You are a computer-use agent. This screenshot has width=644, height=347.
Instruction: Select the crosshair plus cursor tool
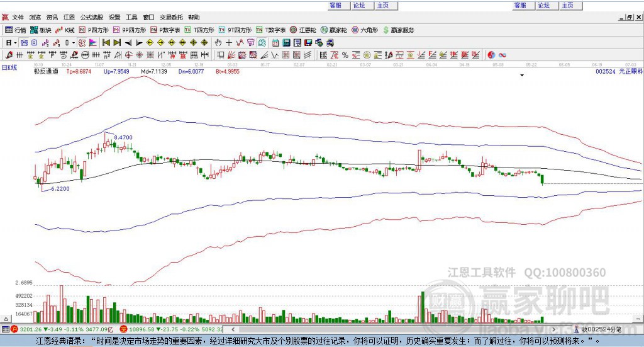229,43
